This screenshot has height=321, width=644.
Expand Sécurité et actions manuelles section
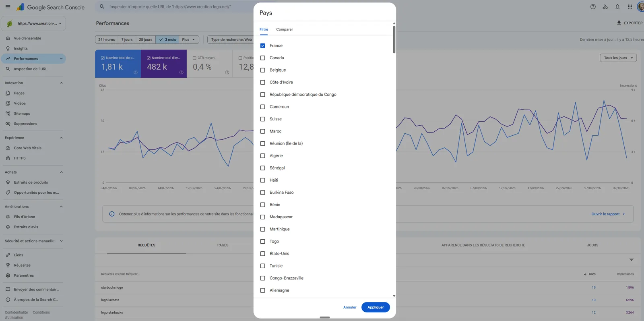point(61,241)
